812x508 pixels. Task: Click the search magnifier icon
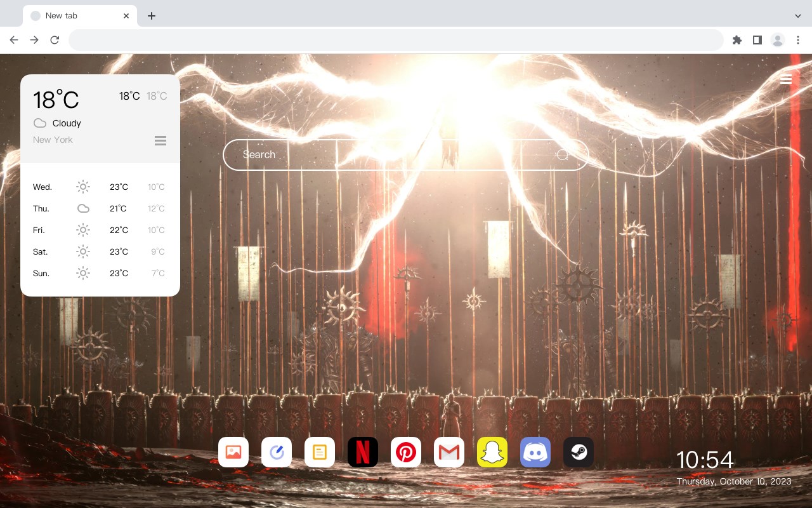(563, 155)
